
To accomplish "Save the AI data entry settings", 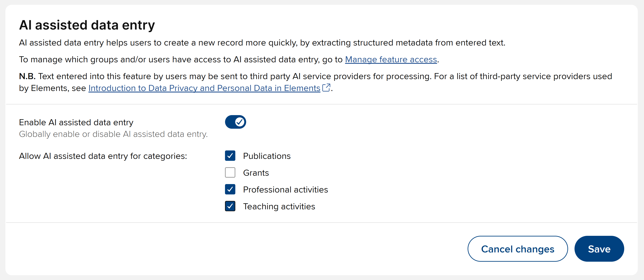I will [599, 249].
